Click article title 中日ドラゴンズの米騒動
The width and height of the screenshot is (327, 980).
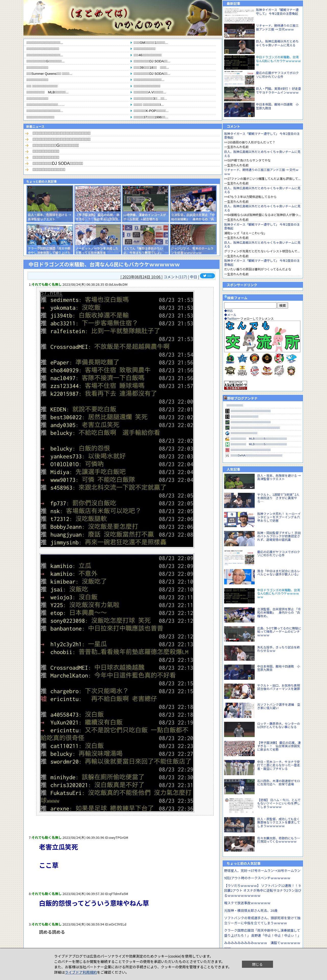(104, 264)
